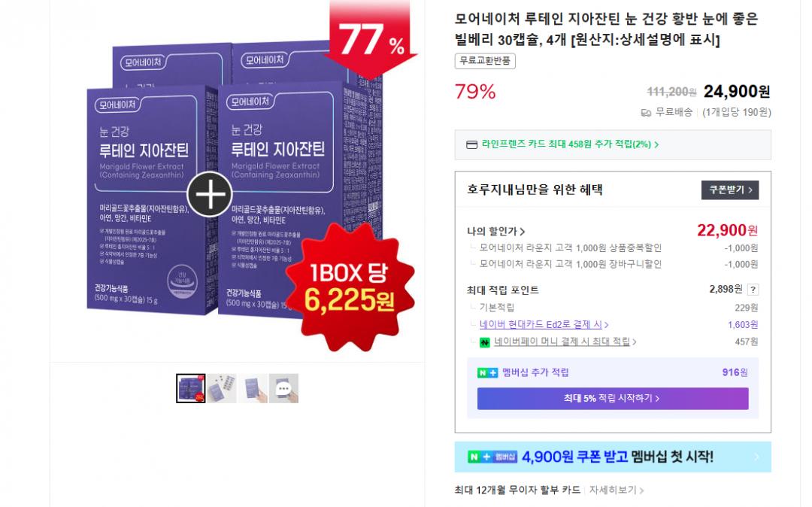Click the N+ 멤버십 badge in coupon banner
The height and width of the screenshot is (507, 812).
(x=492, y=457)
